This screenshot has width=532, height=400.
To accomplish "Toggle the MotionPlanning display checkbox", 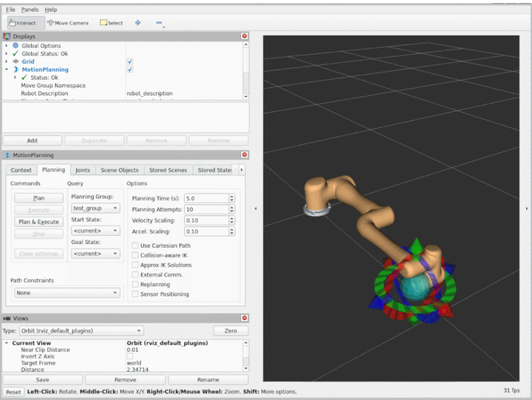I will pyautogui.click(x=129, y=70).
